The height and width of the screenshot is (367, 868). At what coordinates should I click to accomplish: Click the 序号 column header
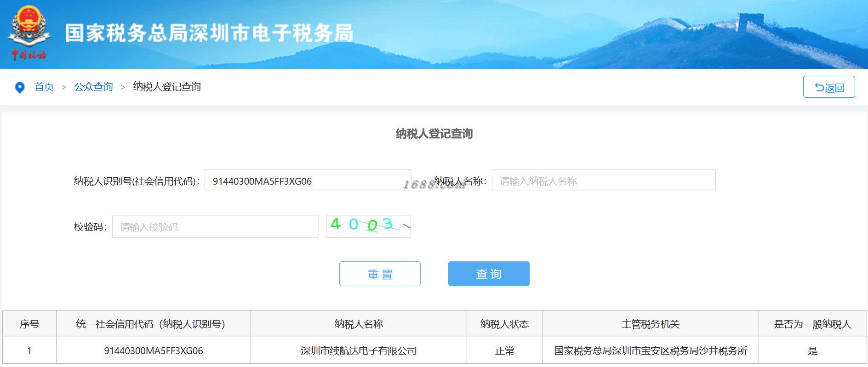point(29,324)
